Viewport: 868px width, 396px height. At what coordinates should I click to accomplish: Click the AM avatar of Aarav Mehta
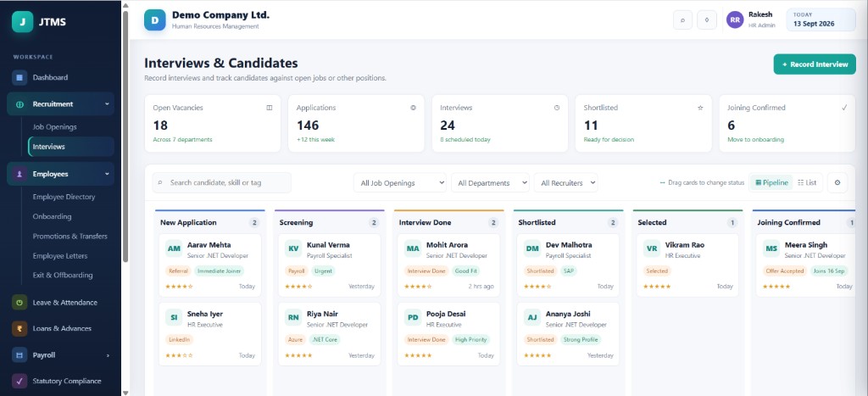[x=174, y=248]
